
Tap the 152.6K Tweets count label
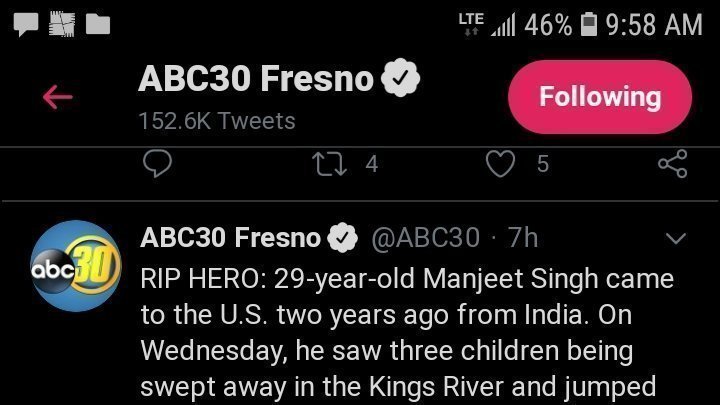coord(217,121)
